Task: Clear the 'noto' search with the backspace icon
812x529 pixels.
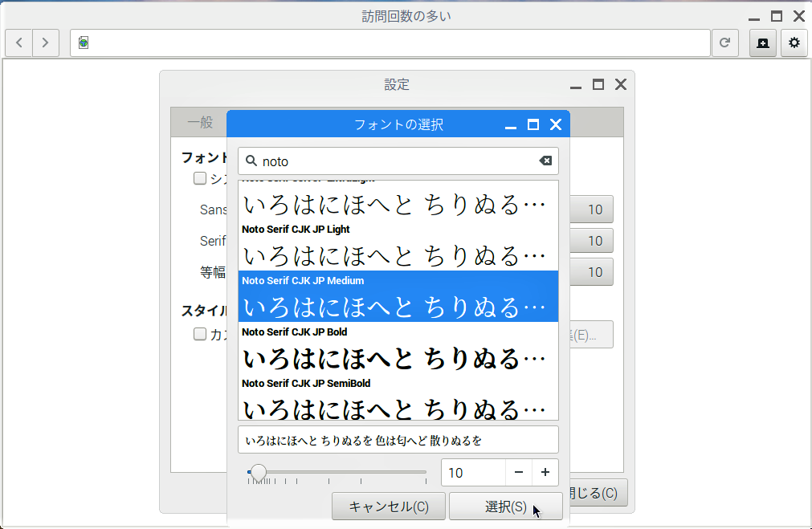Action: (x=545, y=161)
